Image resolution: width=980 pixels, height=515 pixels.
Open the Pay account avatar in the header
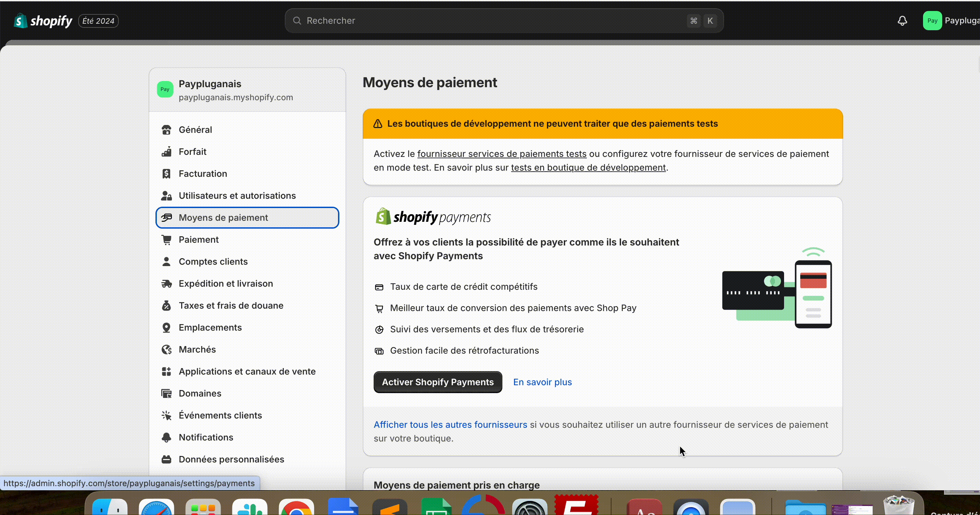coord(932,21)
